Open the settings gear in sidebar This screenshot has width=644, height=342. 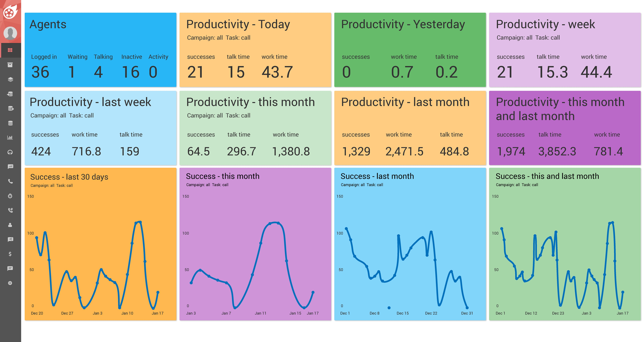10,283
